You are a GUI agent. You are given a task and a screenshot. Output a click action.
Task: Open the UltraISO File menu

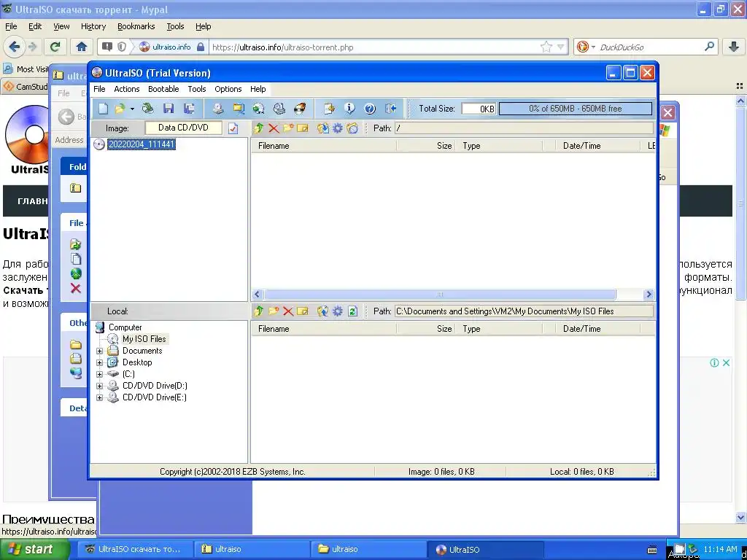click(x=99, y=89)
